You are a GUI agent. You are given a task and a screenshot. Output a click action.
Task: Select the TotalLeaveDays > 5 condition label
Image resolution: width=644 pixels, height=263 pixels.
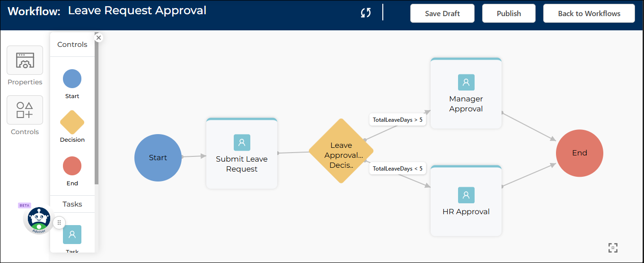click(x=397, y=120)
